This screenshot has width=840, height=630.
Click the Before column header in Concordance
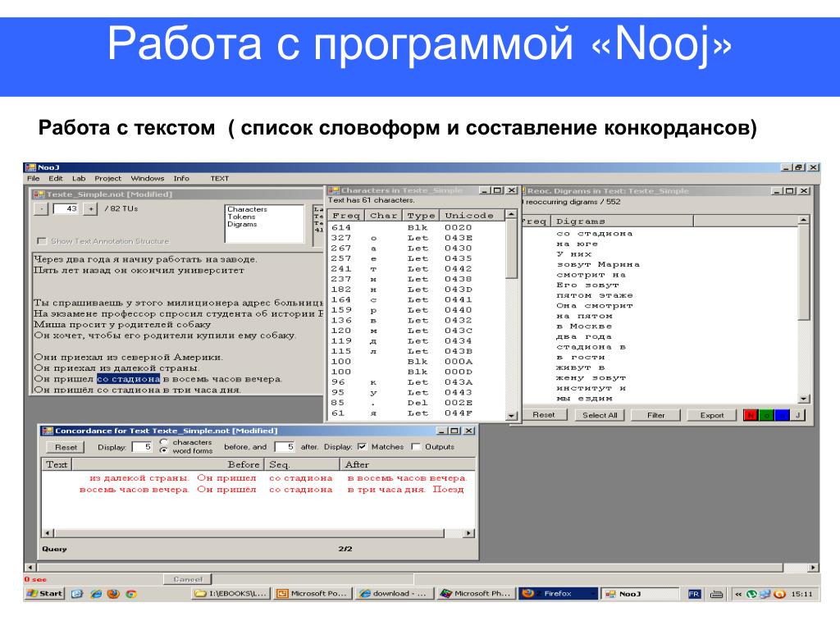click(x=169, y=464)
